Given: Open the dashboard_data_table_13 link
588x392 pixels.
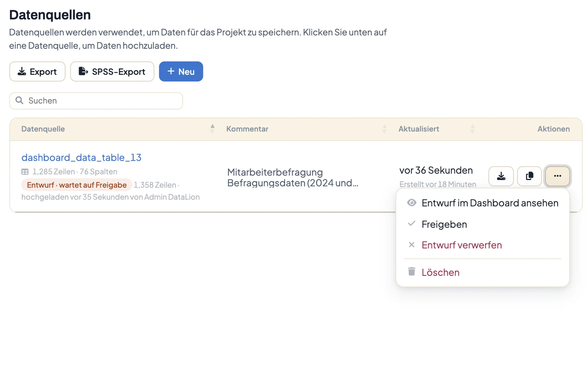Looking at the screenshot, I should pyautogui.click(x=81, y=158).
